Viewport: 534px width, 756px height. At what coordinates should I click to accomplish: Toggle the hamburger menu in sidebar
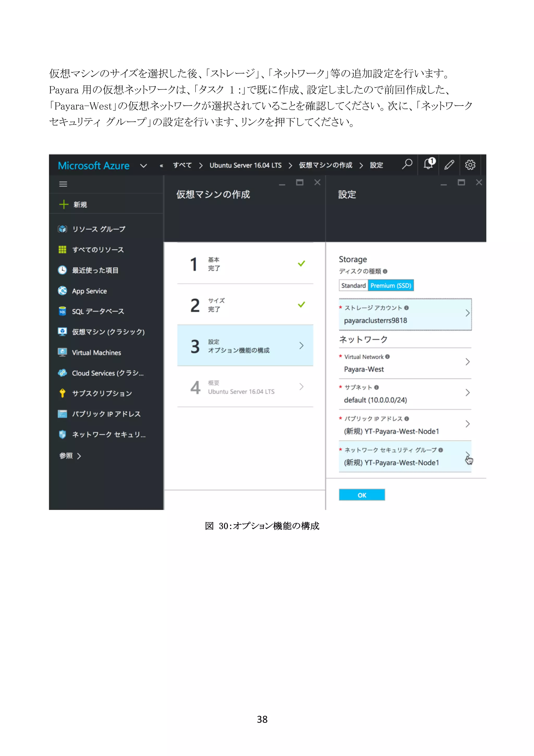point(63,184)
